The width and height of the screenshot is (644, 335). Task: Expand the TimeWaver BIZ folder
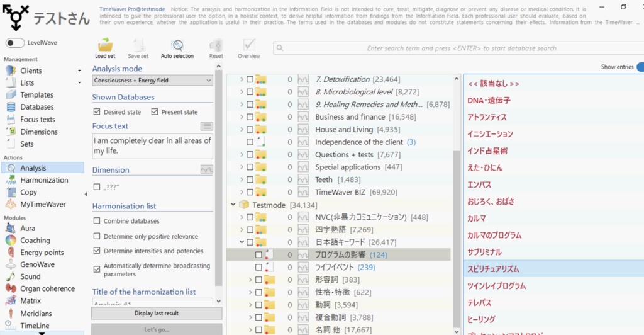(x=242, y=192)
